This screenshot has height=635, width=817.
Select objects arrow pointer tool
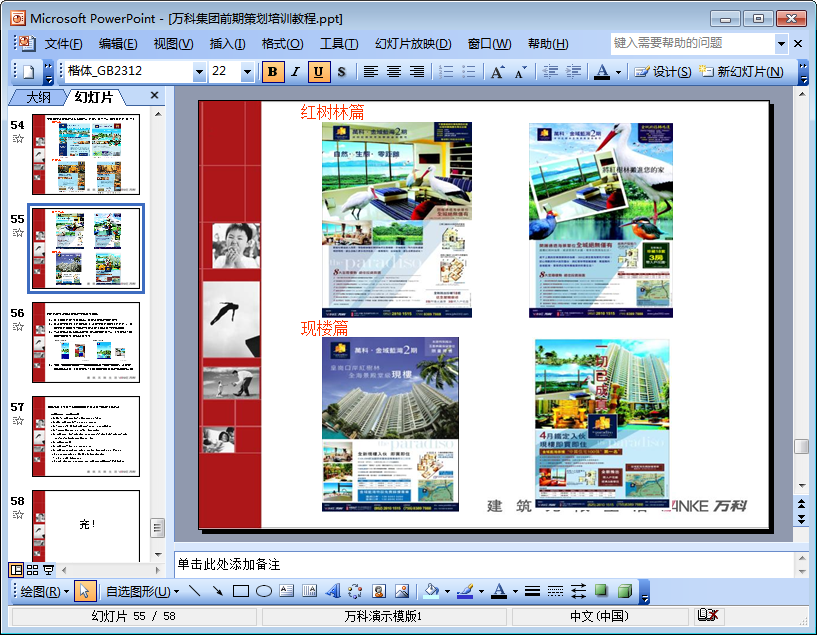pos(84,591)
